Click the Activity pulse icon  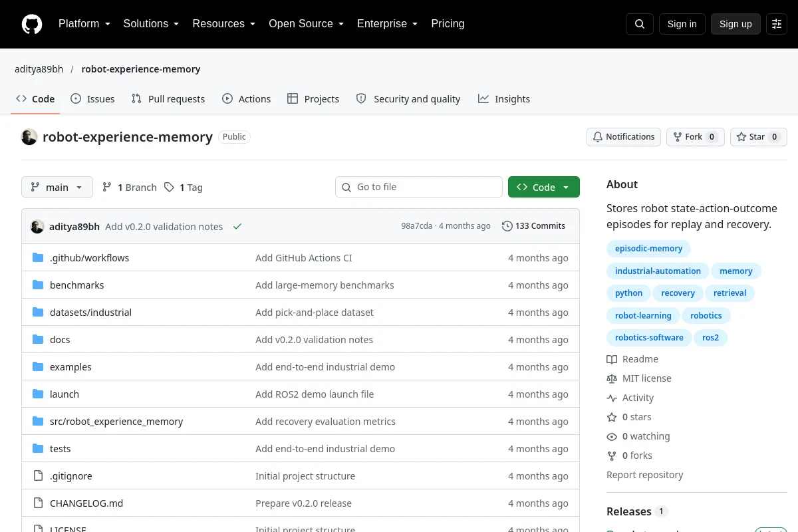612,398
